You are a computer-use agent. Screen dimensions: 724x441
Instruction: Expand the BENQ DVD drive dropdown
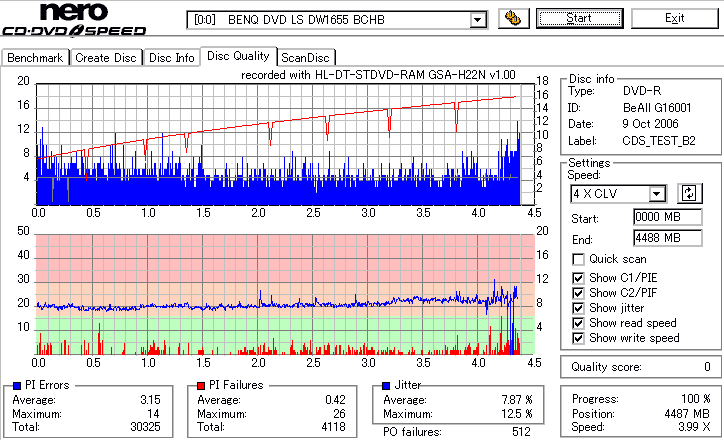point(478,20)
